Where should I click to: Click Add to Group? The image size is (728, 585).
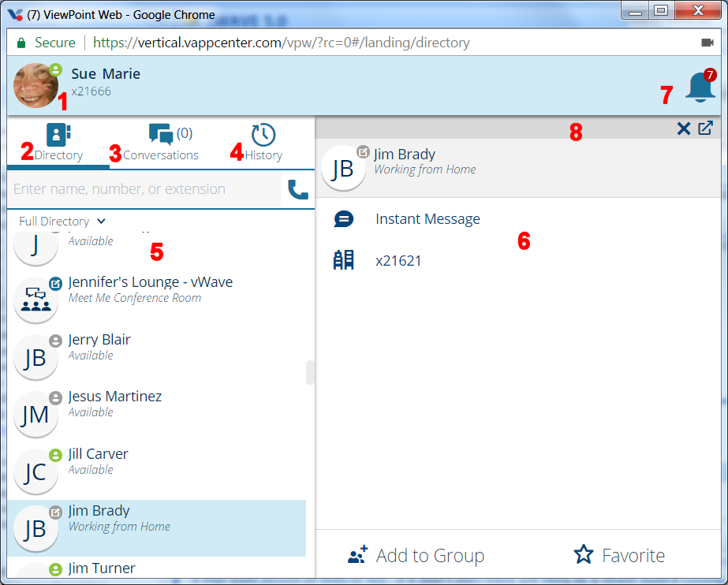416,555
